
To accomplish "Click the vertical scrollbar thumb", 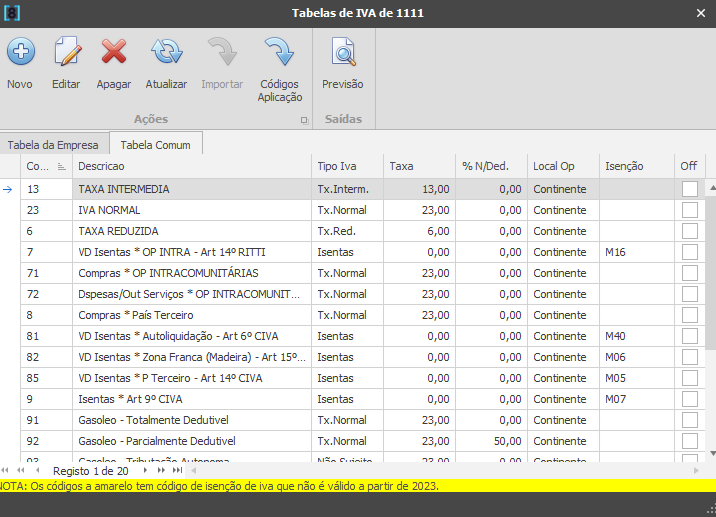I will pyautogui.click(x=711, y=273).
